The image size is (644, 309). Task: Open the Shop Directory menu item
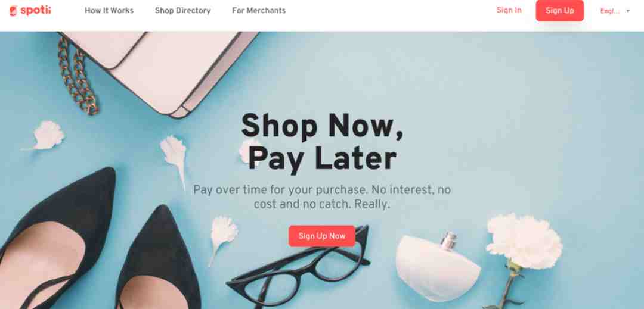coord(183,11)
